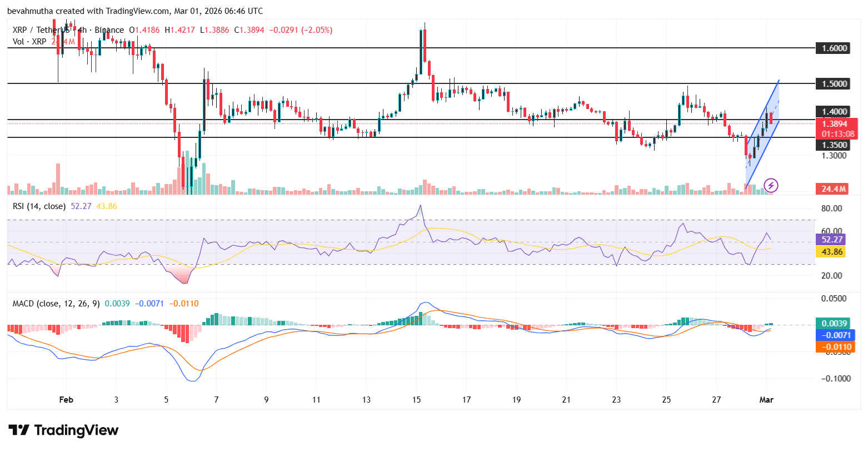Open quick trading via the lightning bolt icon
Viewport: 868px width, 451px height.
coord(771,186)
